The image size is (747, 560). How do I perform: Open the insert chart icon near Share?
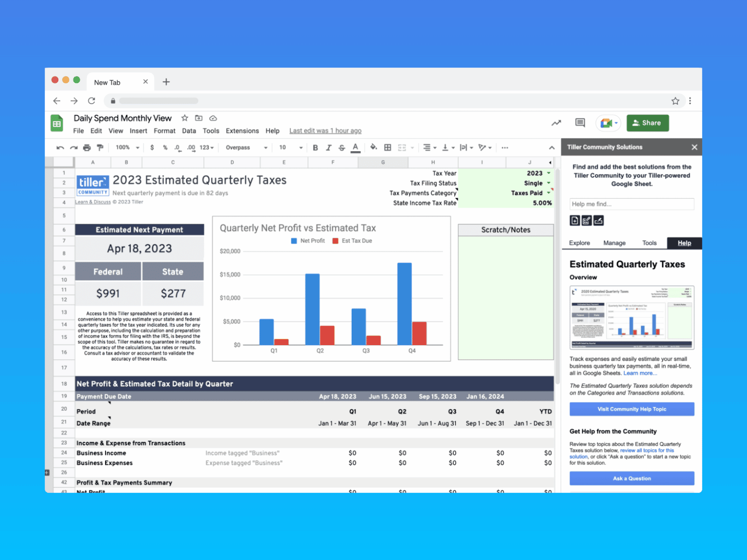pyautogui.click(x=556, y=123)
